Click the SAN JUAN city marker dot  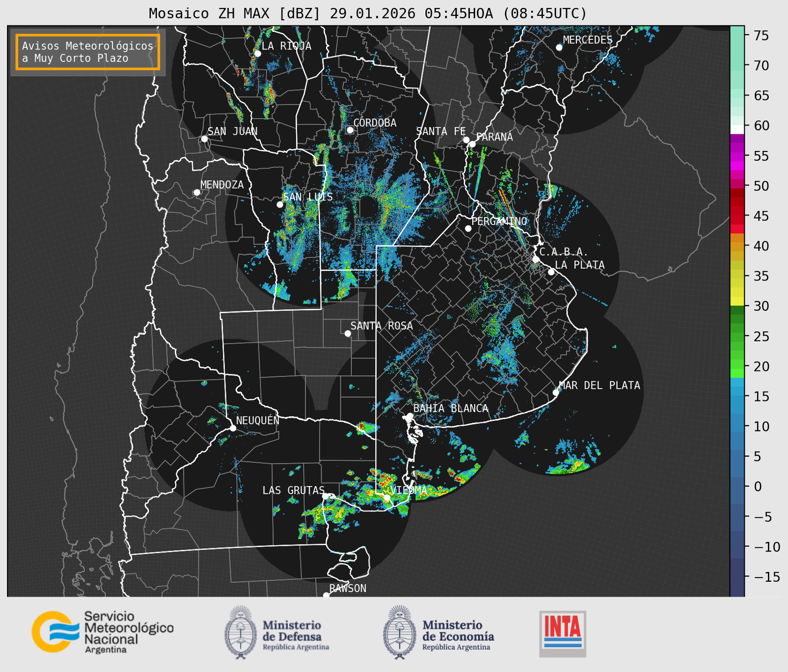[x=204, y=139]
